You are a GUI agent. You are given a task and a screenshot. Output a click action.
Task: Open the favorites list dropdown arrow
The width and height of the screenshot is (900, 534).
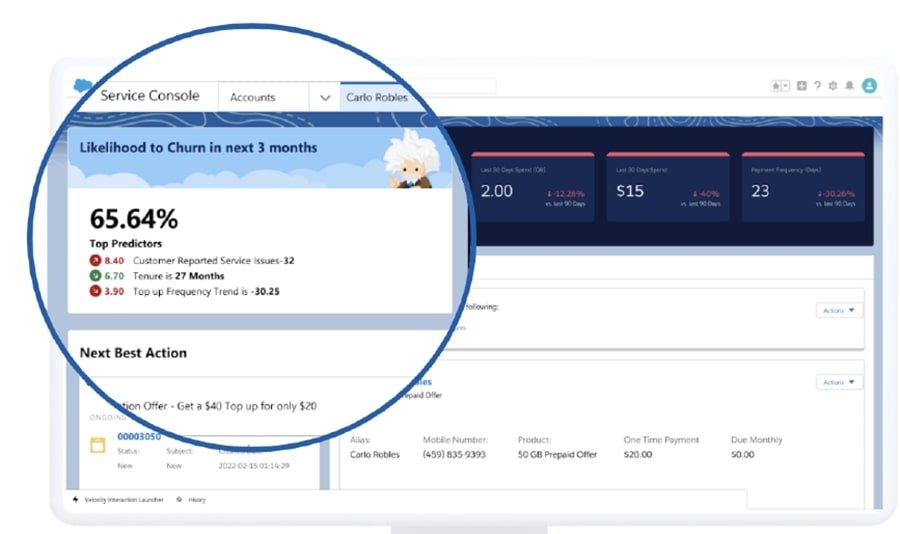coord(786,86)
